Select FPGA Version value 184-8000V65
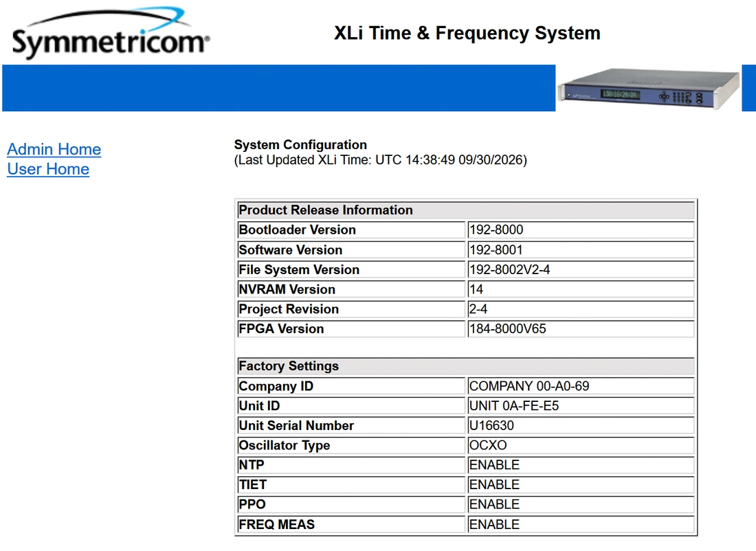The image size is (756, 551). pyautogui.click(x=508, y=329)
